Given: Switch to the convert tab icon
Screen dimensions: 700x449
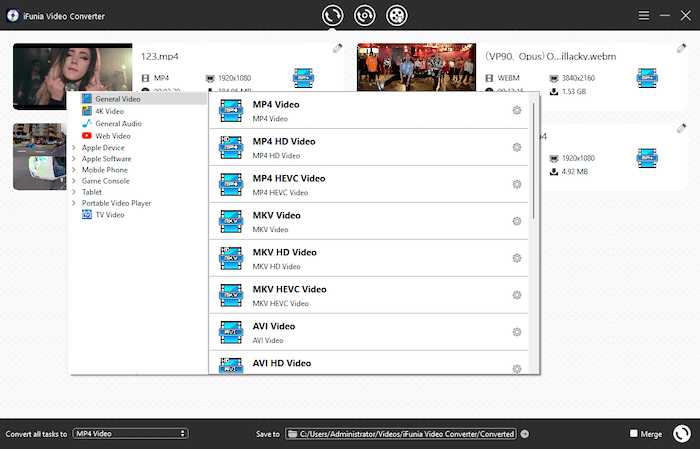Looking at the screenshot, I should [x=331, y=15].
